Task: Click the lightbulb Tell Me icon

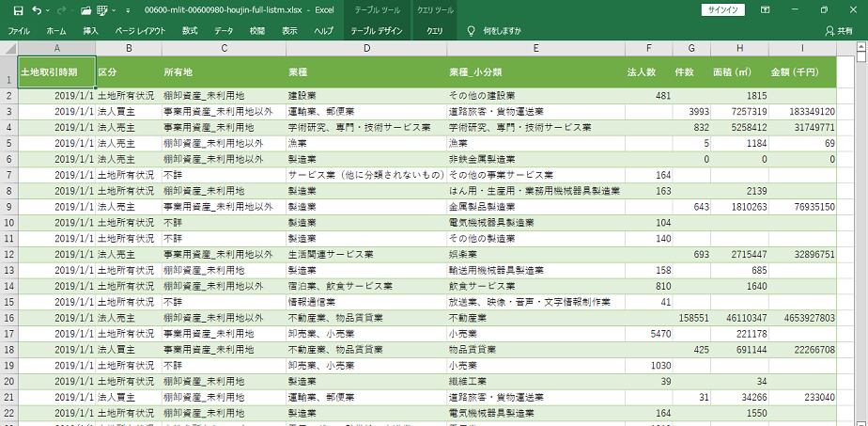Action: coord(472,31)
